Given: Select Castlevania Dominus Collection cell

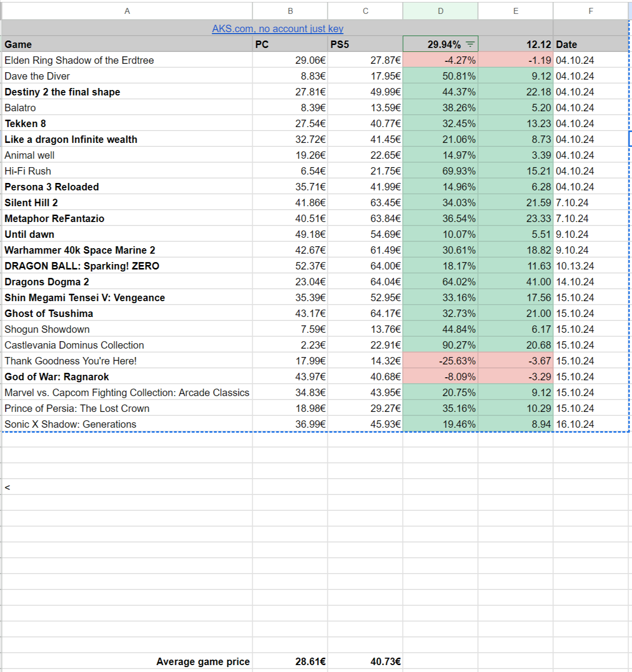Looking at the screenshot, I should (x=127, y=345).
